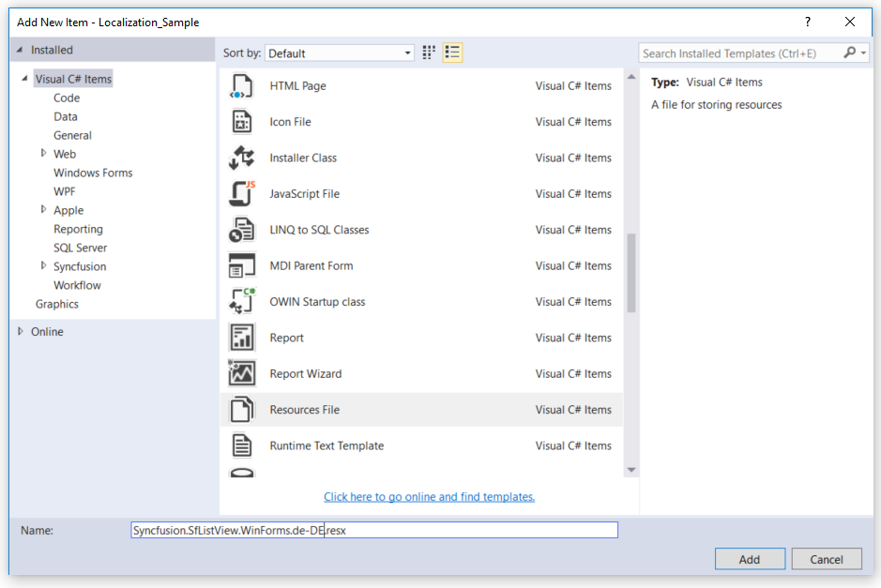Select the WPF category
Screen dimensions: 881x588
pyautogui.click(x=65, y=191)
